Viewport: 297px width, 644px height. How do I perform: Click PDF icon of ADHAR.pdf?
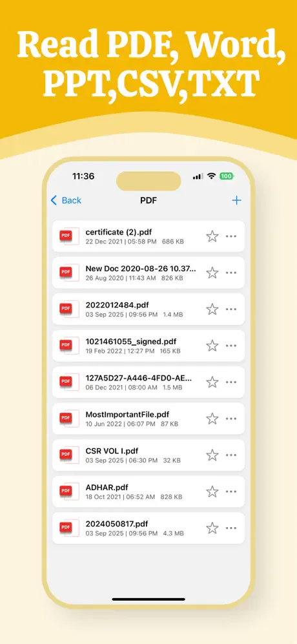click(69, 492)
